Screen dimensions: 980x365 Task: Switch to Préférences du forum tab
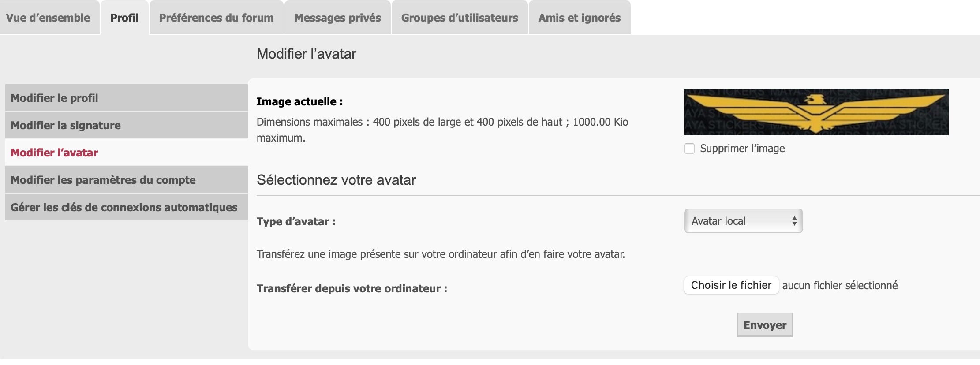point(216,18)
